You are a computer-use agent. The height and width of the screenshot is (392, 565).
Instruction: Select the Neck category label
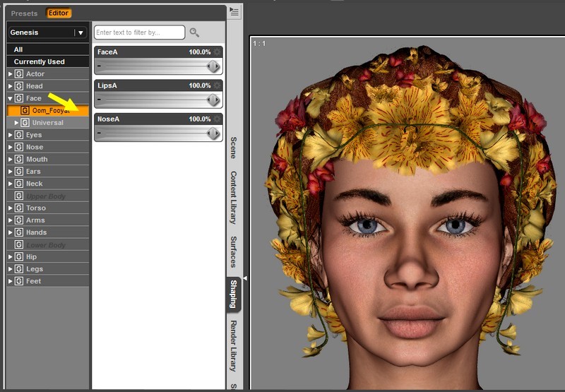[x=34, y=184]
